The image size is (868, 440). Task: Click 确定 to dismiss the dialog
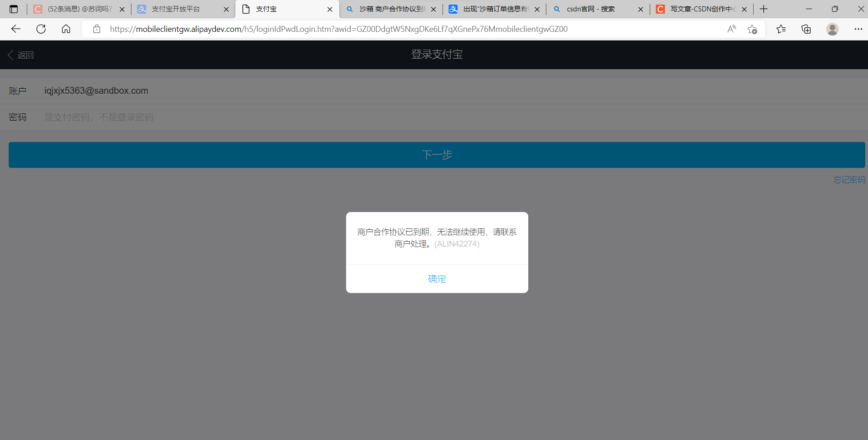click(437, 278)
